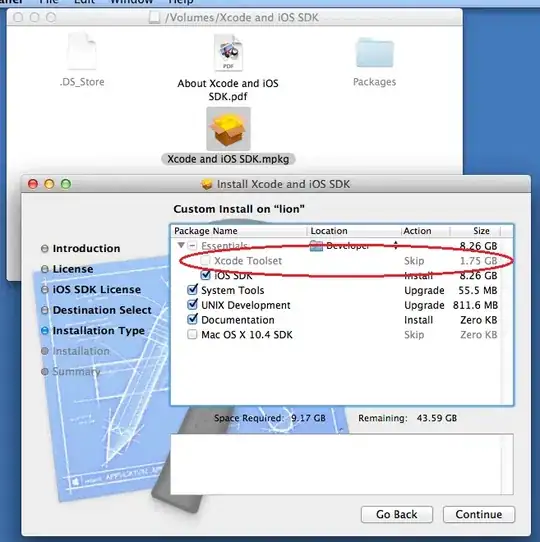Click the Space Required 9.17 GB text

(x=270, y=418)
